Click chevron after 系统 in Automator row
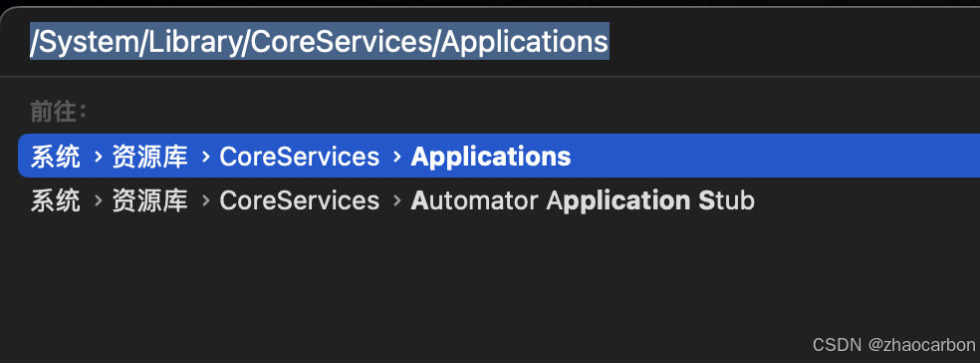980x363 pixels. pyautogui.click(x=98, y=200)
